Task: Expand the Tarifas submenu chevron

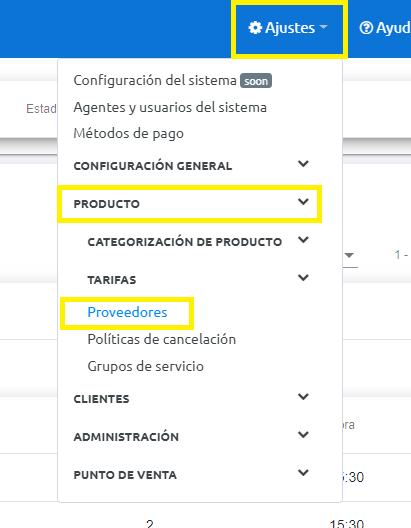Action: [303, 278]
